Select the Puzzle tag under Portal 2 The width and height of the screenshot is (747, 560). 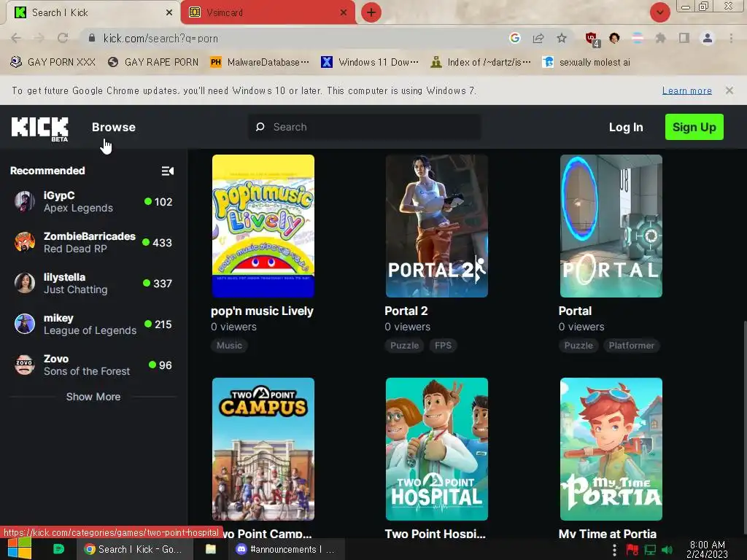(x=404, y=345)
